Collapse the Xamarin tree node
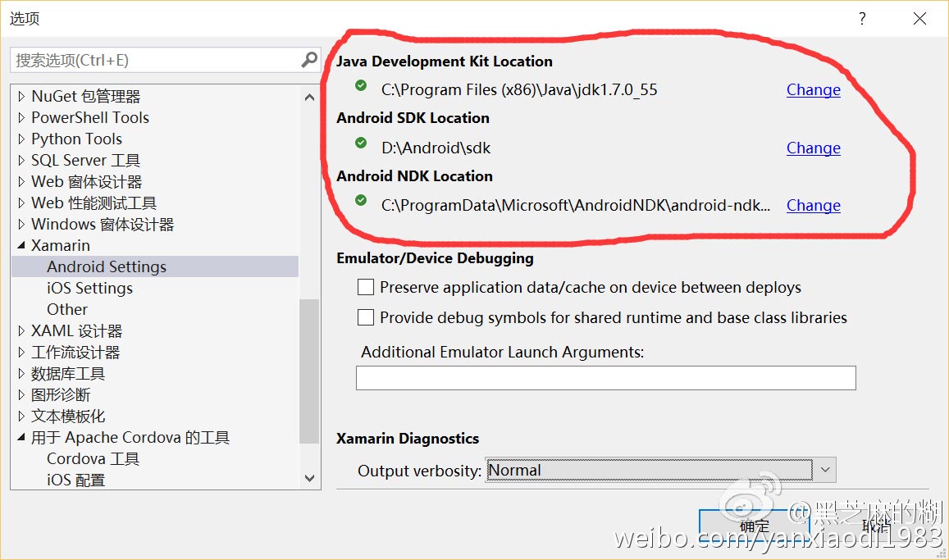949x560 pixels. coord(21,245)
